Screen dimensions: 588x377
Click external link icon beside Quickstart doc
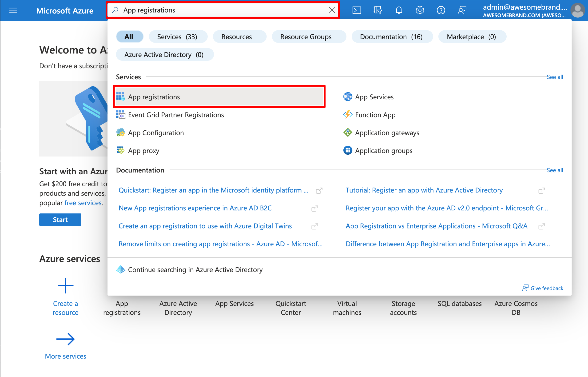pyautogui.click(x=319, y=190)
